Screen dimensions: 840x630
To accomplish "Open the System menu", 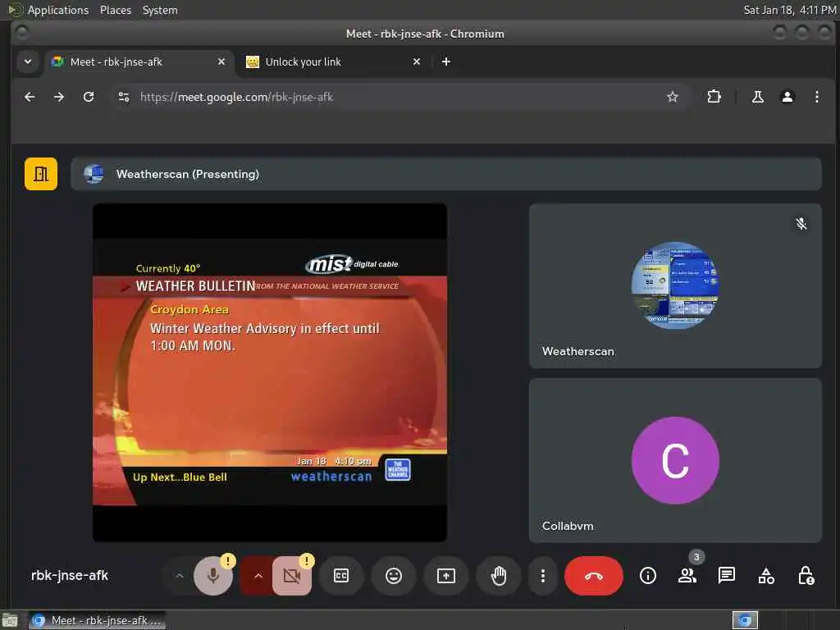I will tap(160, 10).
